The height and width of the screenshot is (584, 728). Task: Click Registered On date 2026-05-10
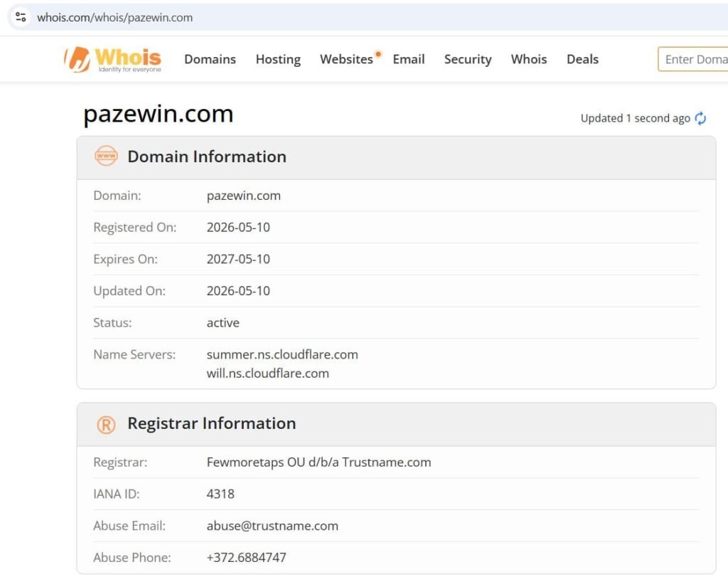pos(238,227)
